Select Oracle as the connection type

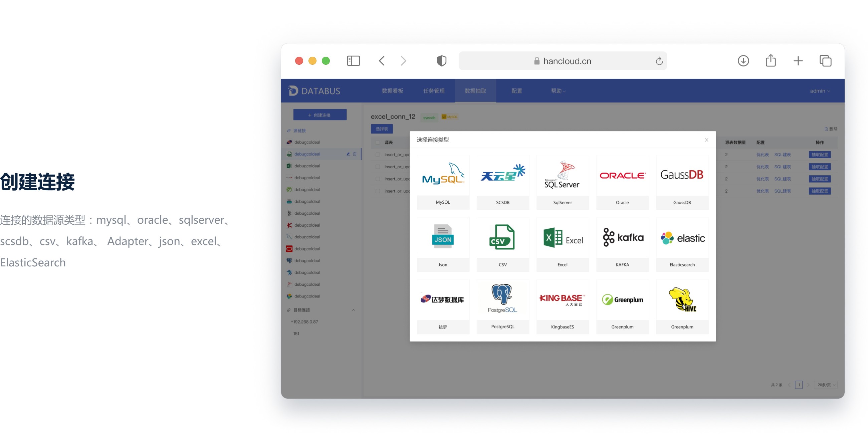click(622, 182)
